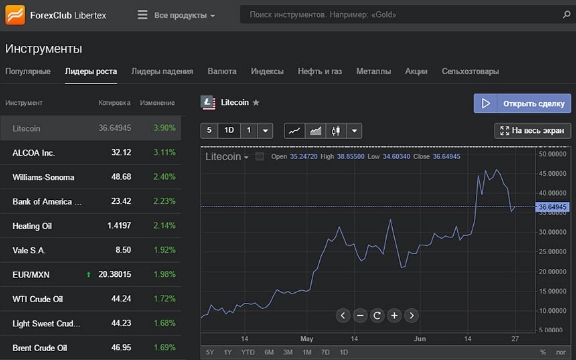This screenshot has width=576, height=360.
Task: Pan chart left with the arrow button
Action: [x=343, y=316]
